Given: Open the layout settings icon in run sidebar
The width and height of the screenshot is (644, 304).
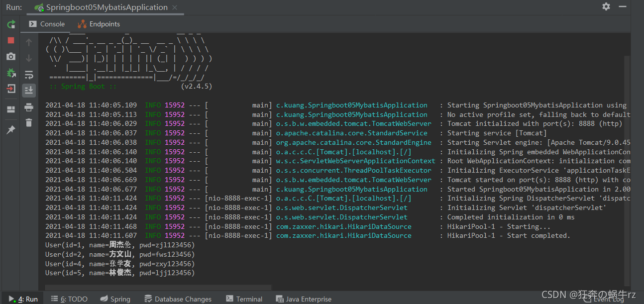Looking at the screenshot, I should 11,109.
